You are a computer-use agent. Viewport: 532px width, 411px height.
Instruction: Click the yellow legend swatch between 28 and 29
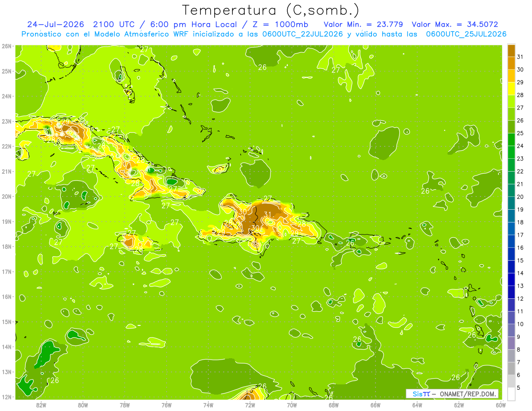click(511, 88)
